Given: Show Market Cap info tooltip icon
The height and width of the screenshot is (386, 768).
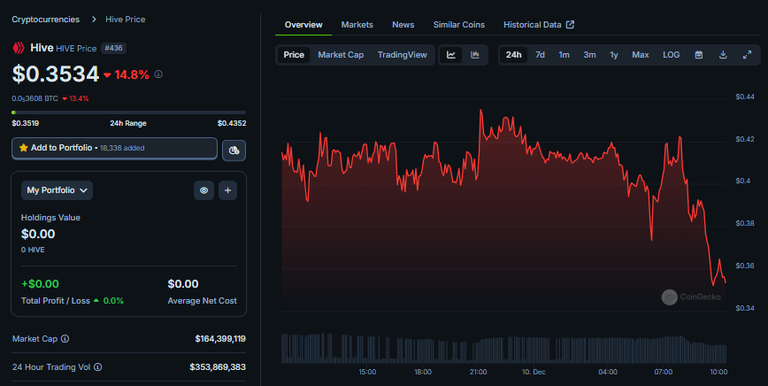Looking at the screenshot, I should click(x=65, y=339).
